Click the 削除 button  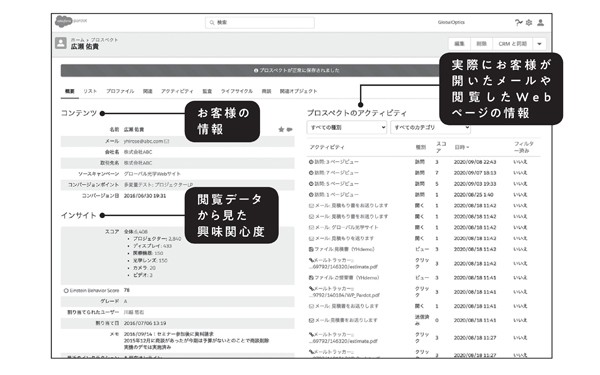coord(482,44)
